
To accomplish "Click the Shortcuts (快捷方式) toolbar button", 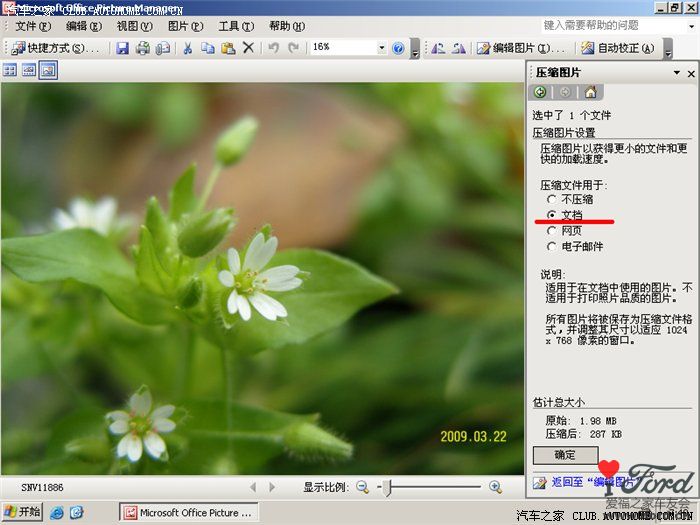I will point(55,48).
